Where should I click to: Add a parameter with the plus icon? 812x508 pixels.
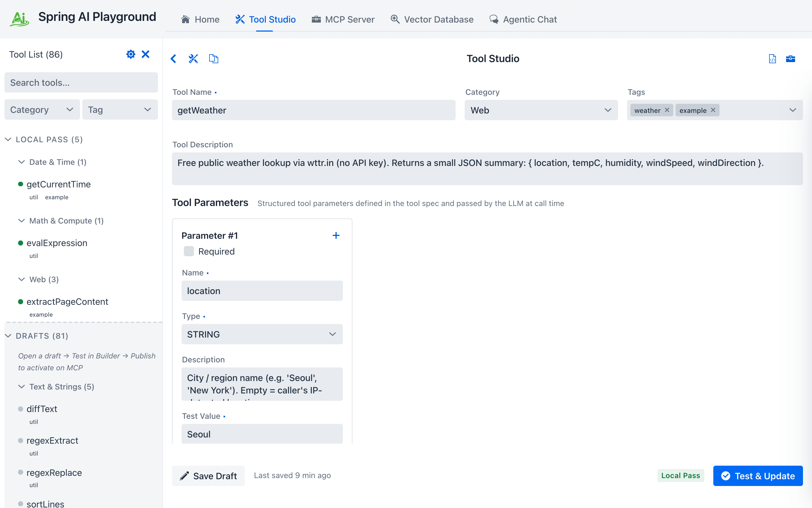coord(336,236)
